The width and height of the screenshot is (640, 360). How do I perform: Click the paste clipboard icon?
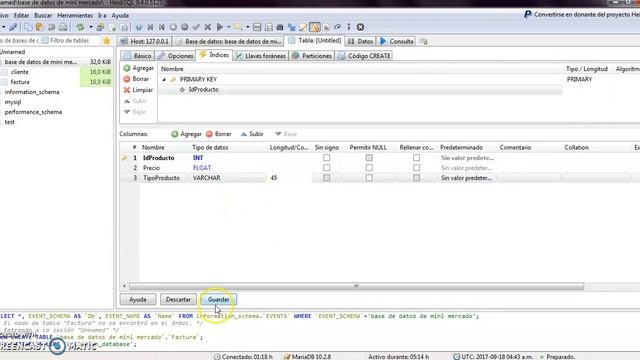tap(40, 27)
